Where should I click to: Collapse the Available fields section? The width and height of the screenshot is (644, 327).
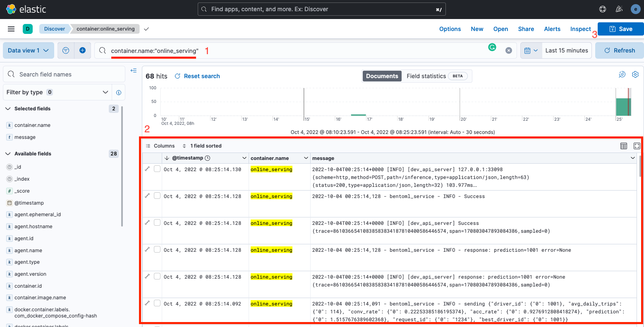8,154
